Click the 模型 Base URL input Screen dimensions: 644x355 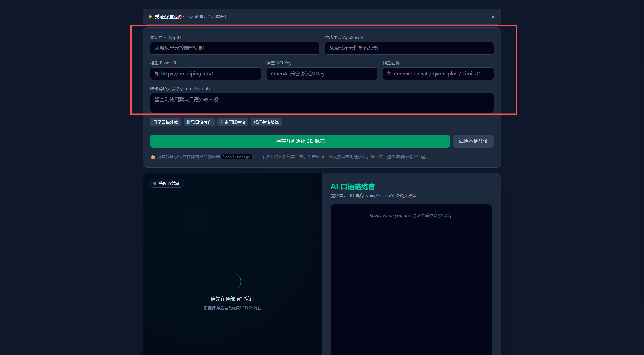tap(205, 74)
